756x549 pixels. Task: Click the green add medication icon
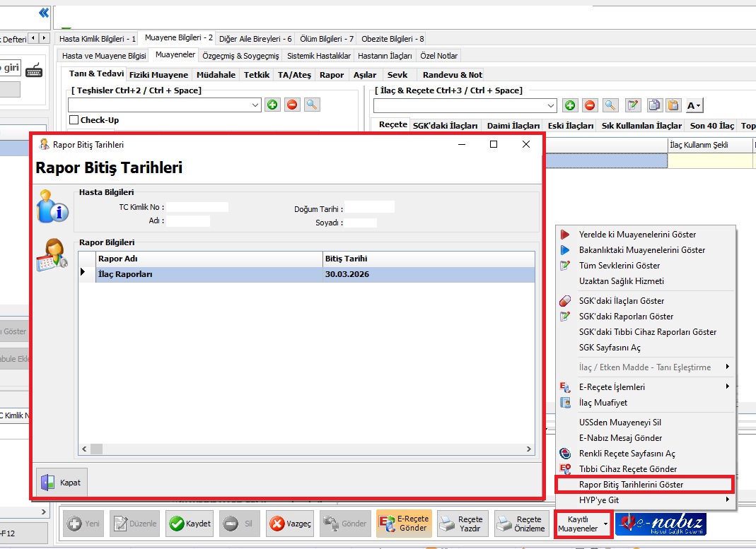(571, 106)
